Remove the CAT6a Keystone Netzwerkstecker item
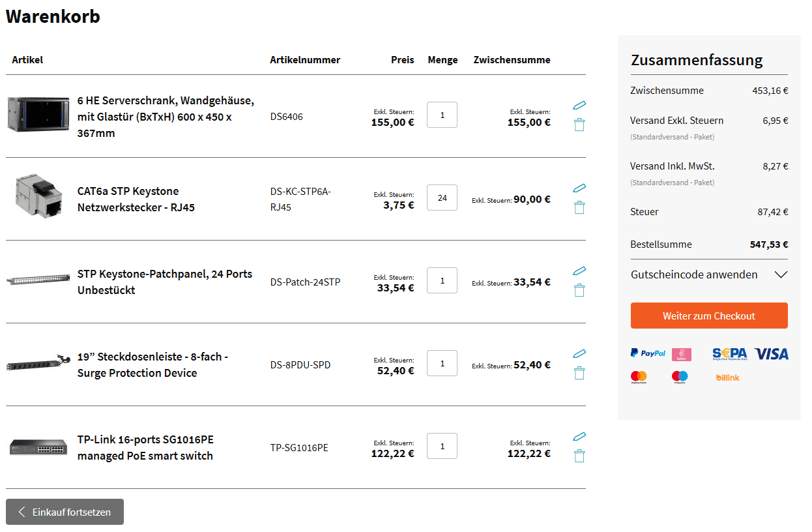Image resolution: width=812 pixels, height=532 pixels. pyautogui.click(x=579, y=207)
